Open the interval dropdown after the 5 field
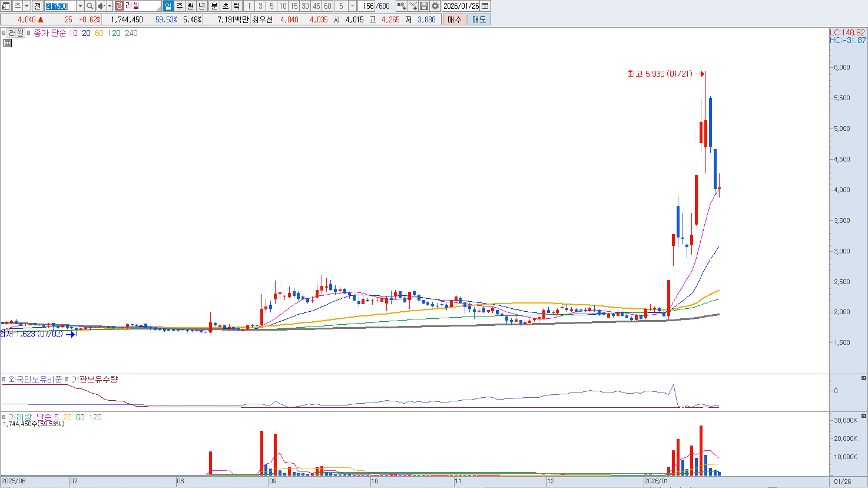The image size is (868, 488). tap(352, 6)
